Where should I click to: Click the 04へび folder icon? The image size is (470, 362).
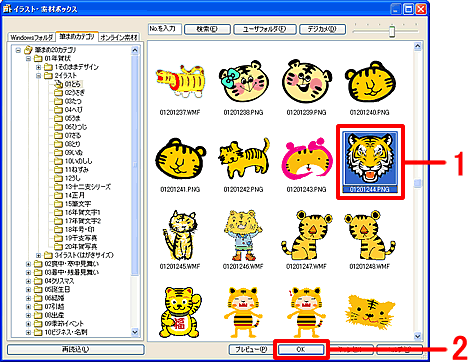click(59, 110)
